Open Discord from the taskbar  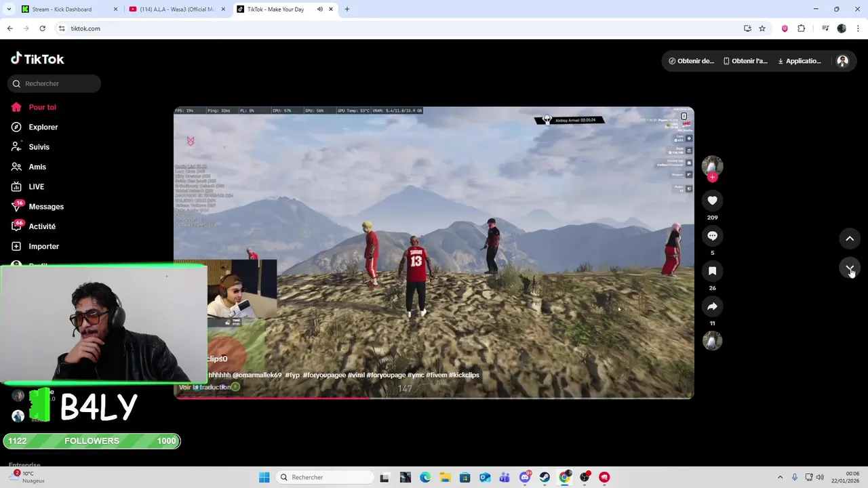coord(525,477)
